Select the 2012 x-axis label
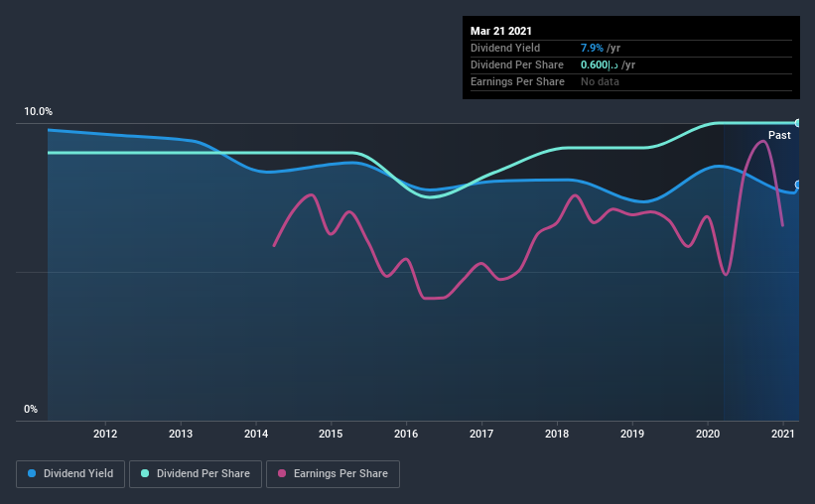 pos(105,434)
